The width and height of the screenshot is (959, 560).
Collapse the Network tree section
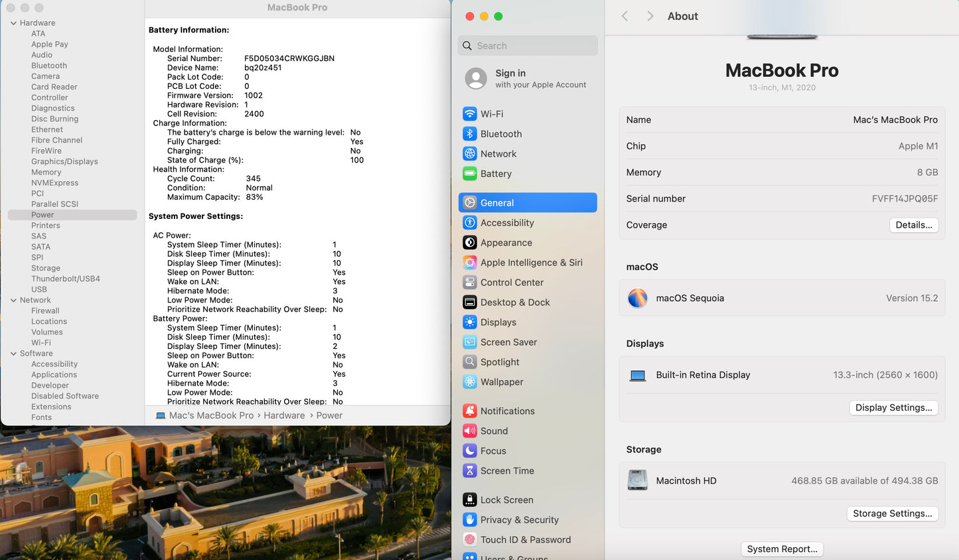click(x=13, y=301)
